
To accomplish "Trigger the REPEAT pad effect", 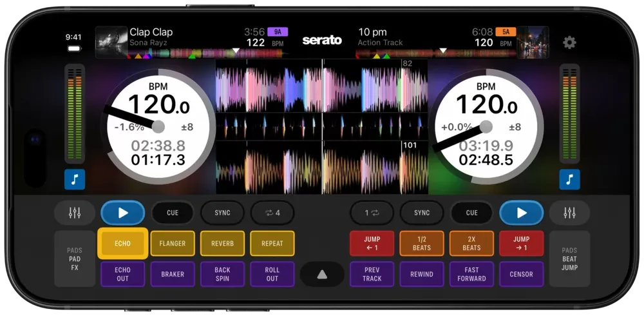I will tap(272, 243).
